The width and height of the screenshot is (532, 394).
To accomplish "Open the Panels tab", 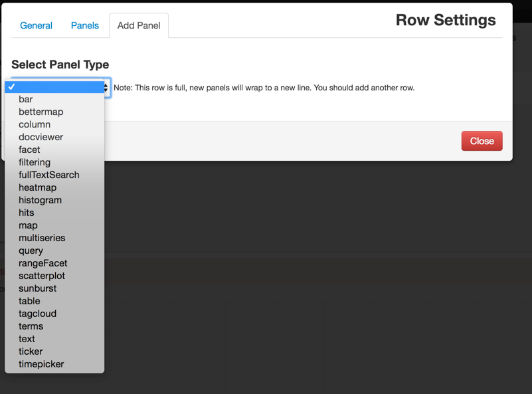I will (x=85, y=25).
